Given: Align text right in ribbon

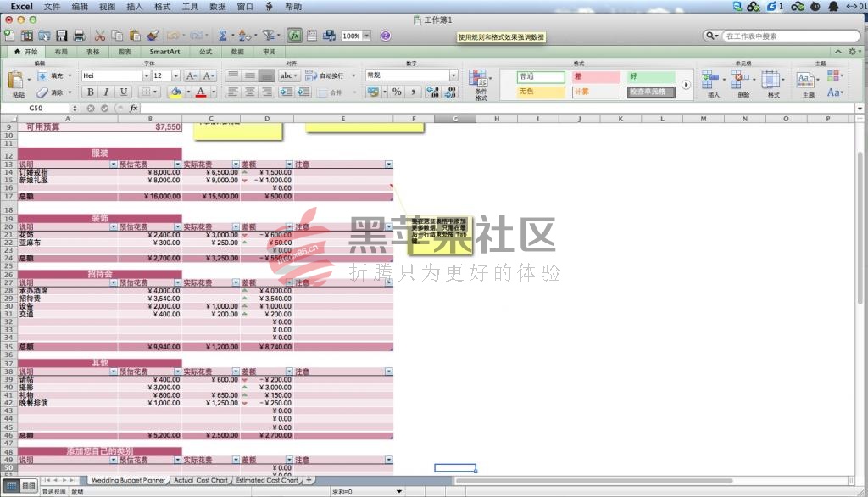Looking at the screenshot, I should [x=267, y=92].
